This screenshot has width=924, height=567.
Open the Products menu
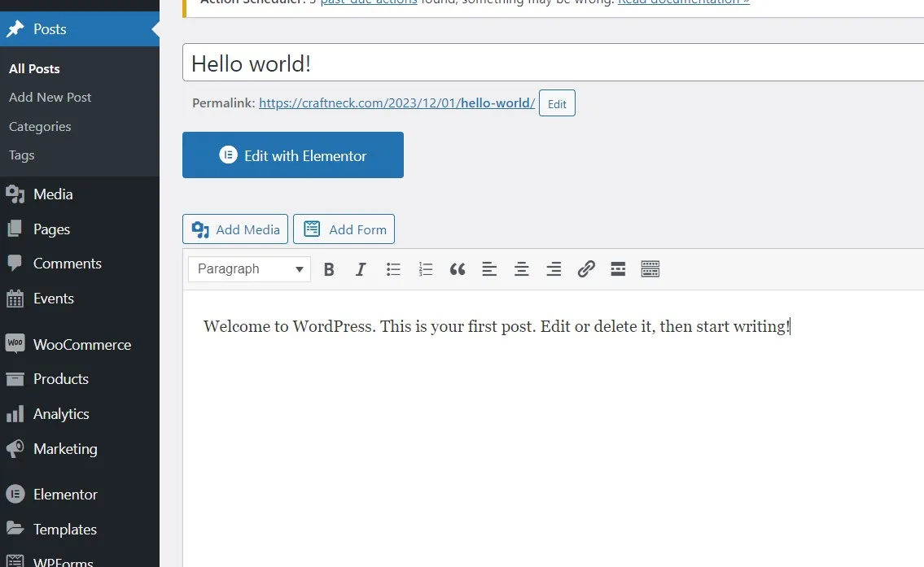[x=80, y=378]
